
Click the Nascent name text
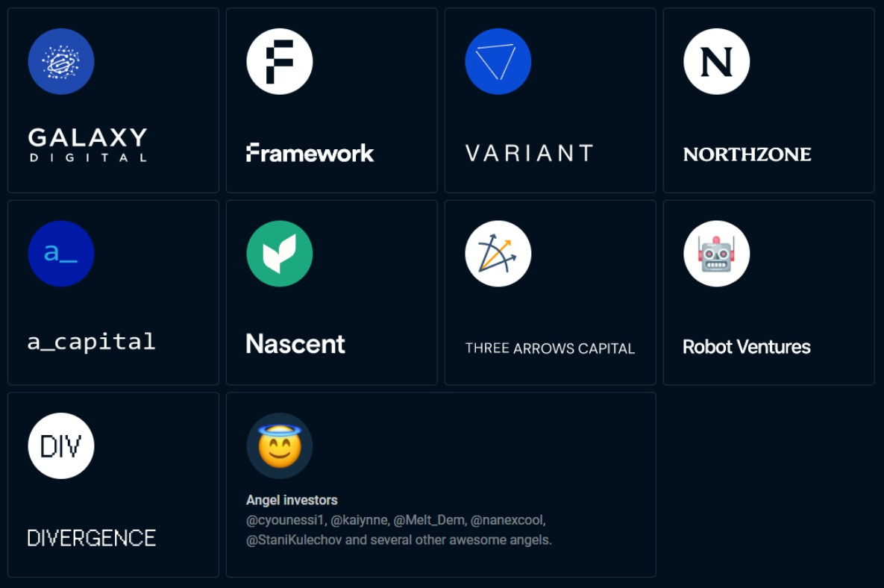[295, 344]
